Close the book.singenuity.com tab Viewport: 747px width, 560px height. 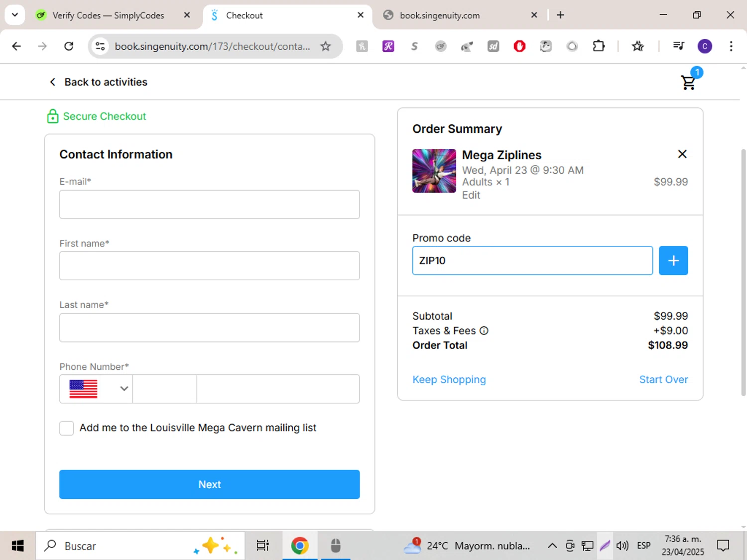point(534,15)
